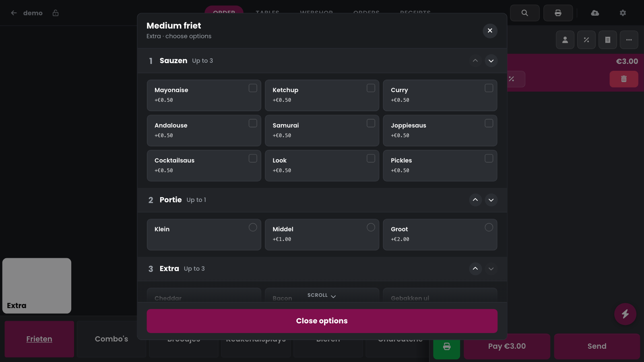This screenshot has height=362, width=644.
Task: Go back using the arrow beside demo
Action: pyautogui.click(x=14, y=13)
